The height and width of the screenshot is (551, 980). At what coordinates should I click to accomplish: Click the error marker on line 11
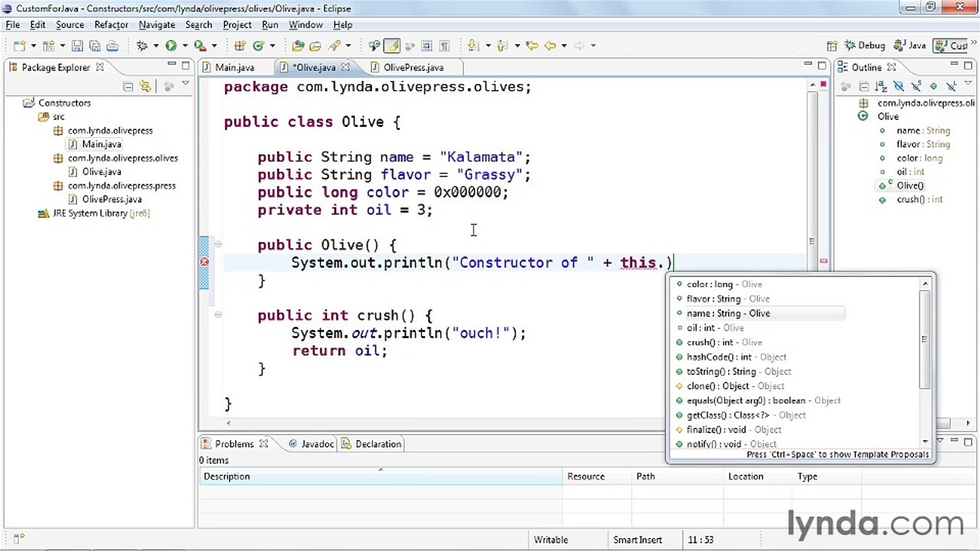pyautogui.click(x=204, y=262)
